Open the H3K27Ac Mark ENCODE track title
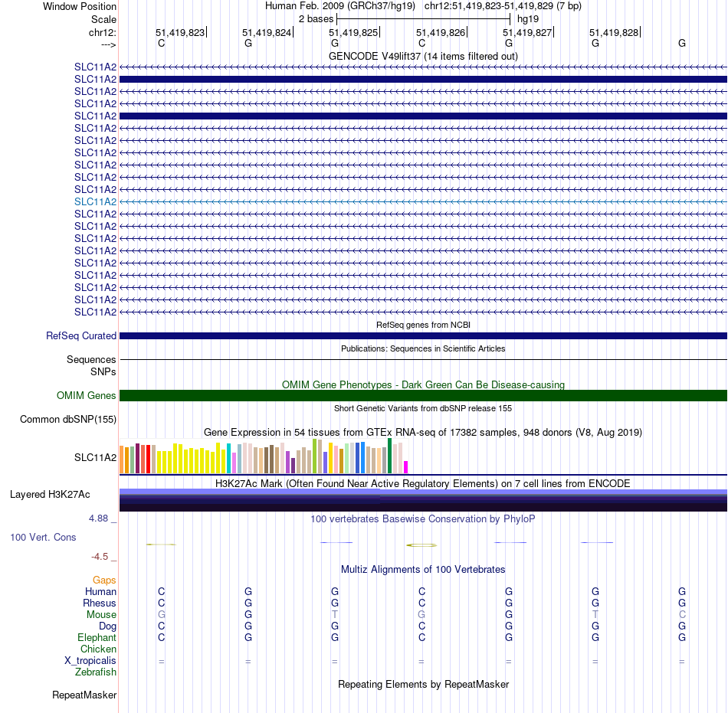Viewport: 728px width, 713px height. pyautogui.click(x=423, y=483)
